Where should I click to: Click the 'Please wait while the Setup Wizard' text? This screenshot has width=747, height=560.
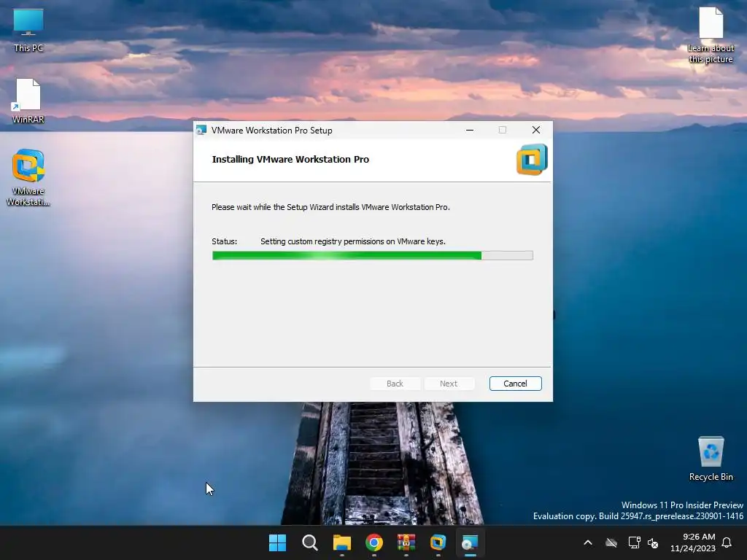pyautogui.click(x=330, y=207)
